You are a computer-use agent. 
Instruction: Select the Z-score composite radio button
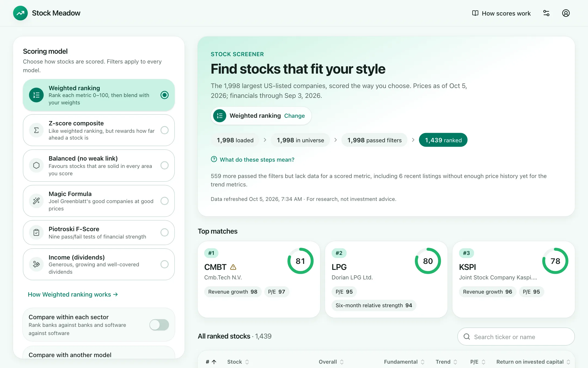164,130
